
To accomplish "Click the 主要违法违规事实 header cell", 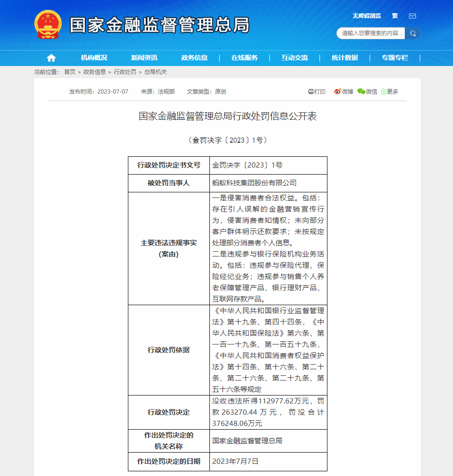I will click(169, 249).
